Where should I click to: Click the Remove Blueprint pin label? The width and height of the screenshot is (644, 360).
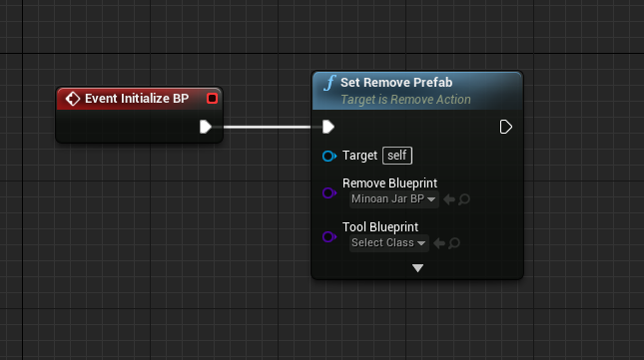point(389,182)
